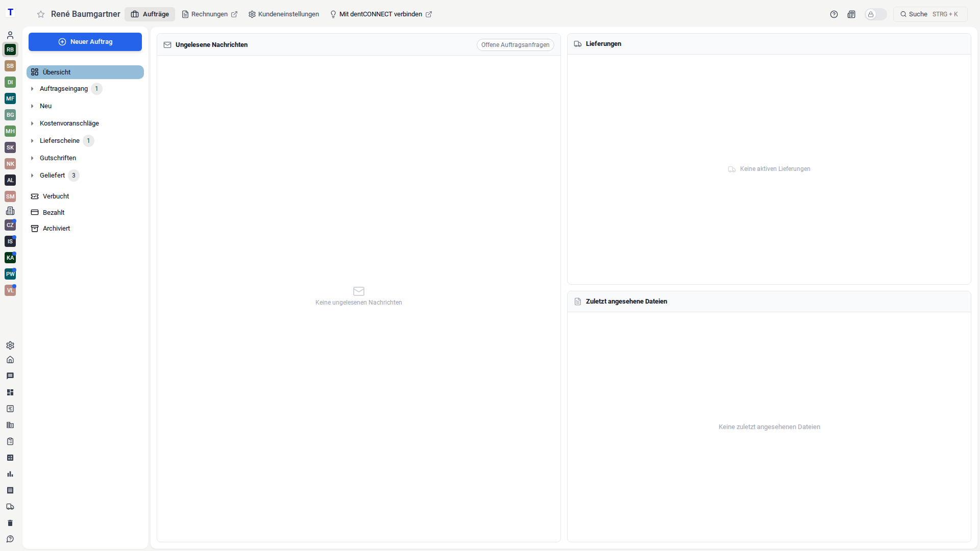Open the bar chart statistics icon
This screenshot has height=551, width=980.
click(10, 474)
